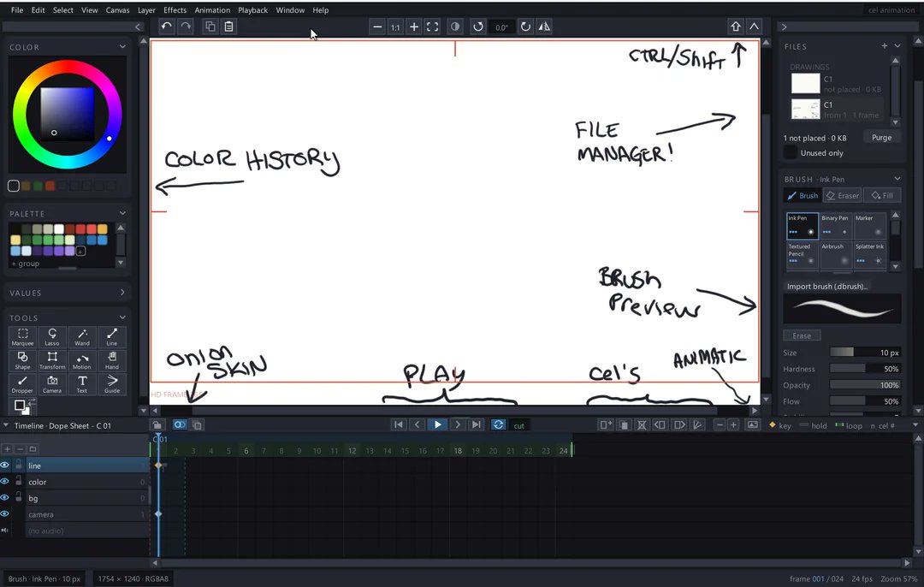Zoom out the canvas with the minus button
Screen dimensions: 924x587
coord(377,27)
